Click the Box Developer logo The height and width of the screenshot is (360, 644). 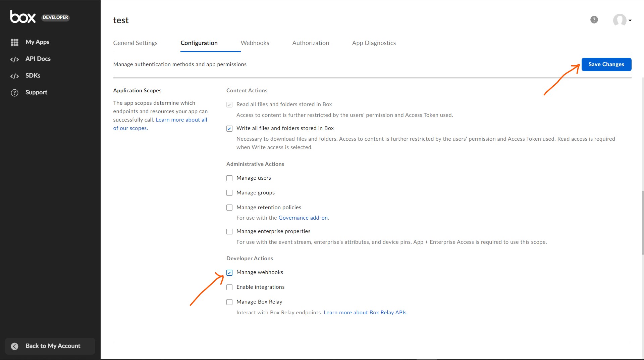click(x=23, y=17)
